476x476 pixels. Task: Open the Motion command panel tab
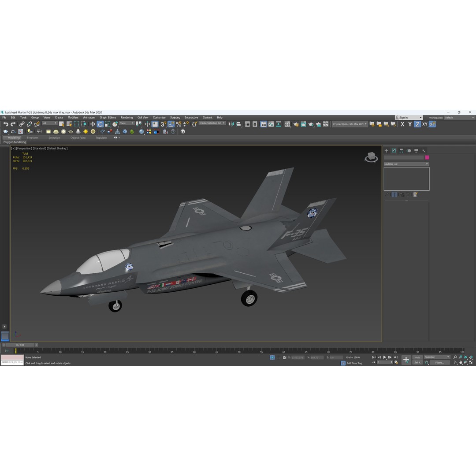tap(409, 151)
